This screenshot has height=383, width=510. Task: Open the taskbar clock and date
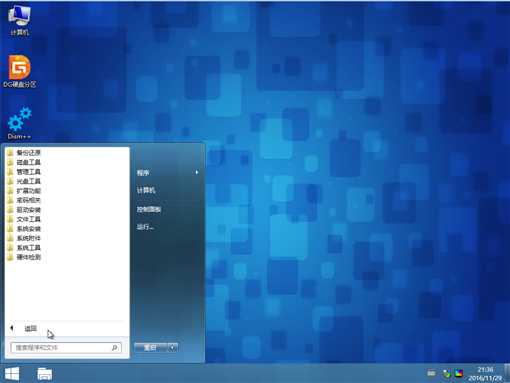[485, 374]
